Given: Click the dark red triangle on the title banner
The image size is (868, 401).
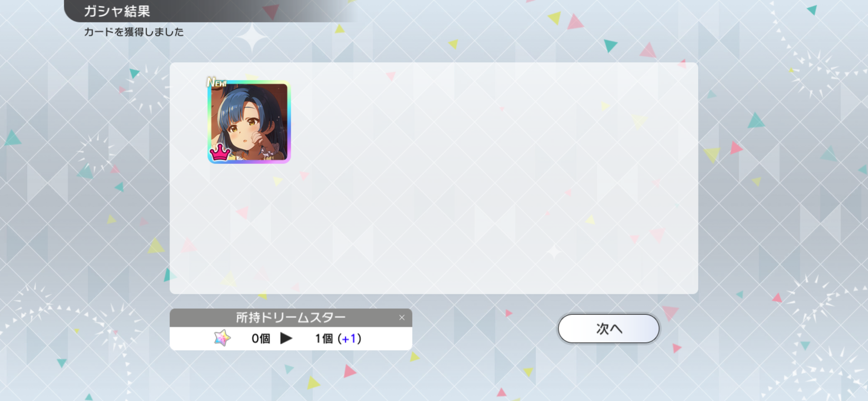Looking at the screenshot, I should coord(271,11).
